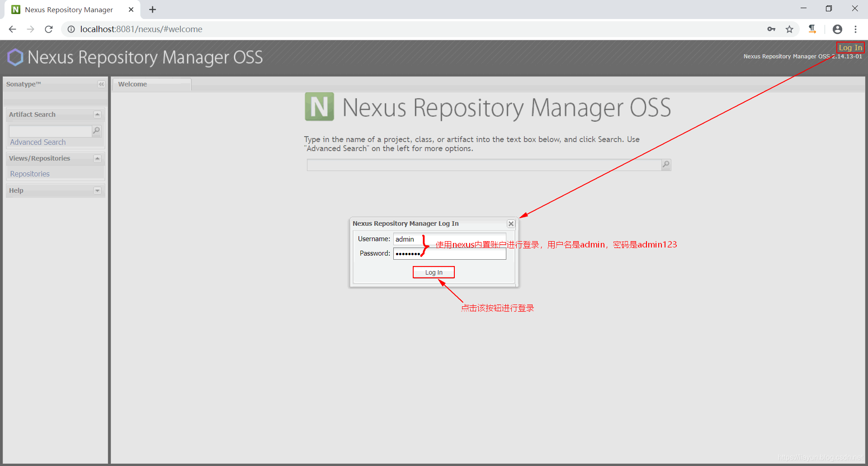The image size is (868, 466).
Task: Click the browser extension icon next to star
Action: [x=812, y=29]
